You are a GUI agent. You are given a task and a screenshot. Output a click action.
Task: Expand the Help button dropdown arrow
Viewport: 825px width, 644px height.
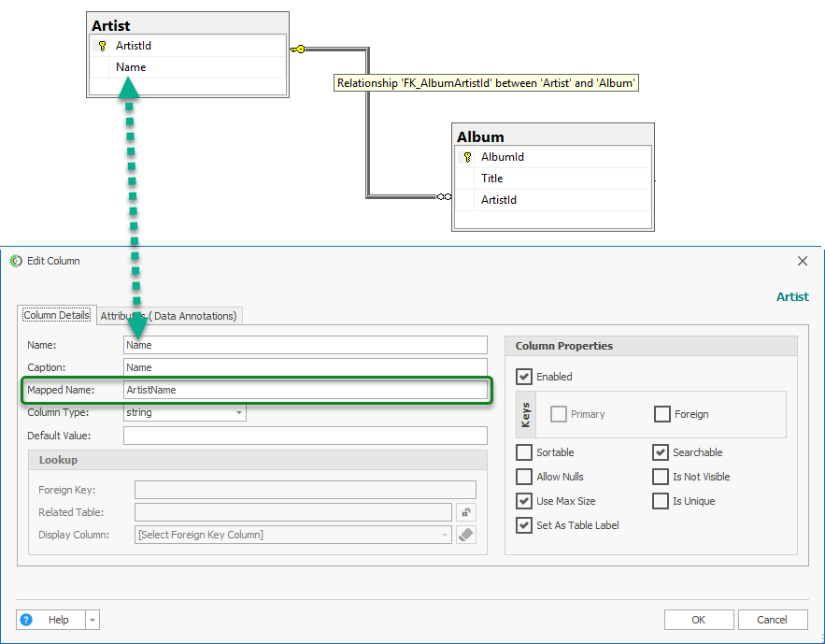(92, 620)
